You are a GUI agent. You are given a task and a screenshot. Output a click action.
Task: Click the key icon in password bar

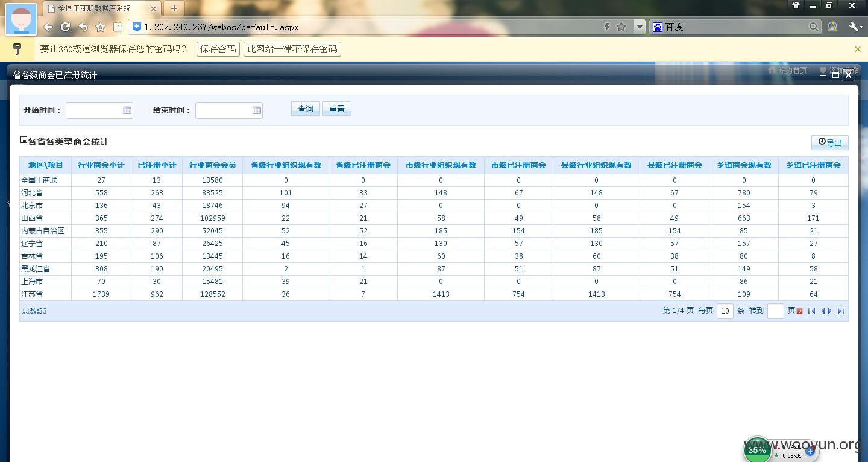17,49
